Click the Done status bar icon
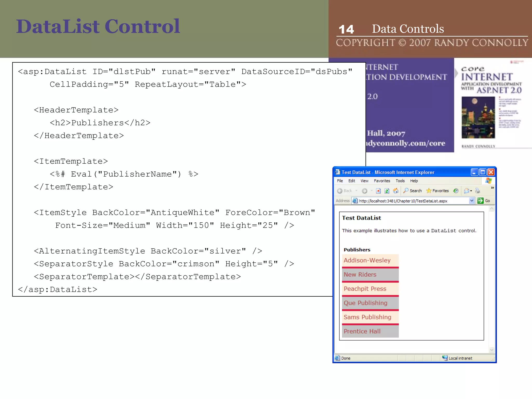 click(337, 358)
